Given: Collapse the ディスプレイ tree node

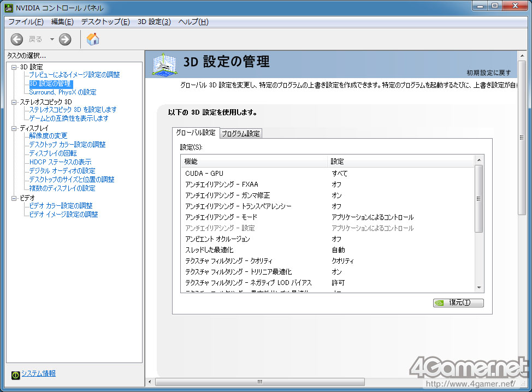Looking at the screenshot, I should 14,128.
